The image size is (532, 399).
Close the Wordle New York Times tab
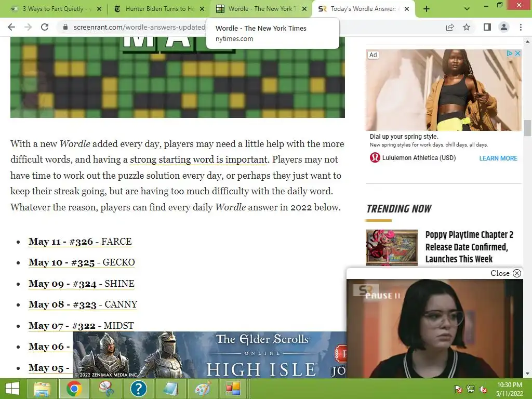point(304,9)
